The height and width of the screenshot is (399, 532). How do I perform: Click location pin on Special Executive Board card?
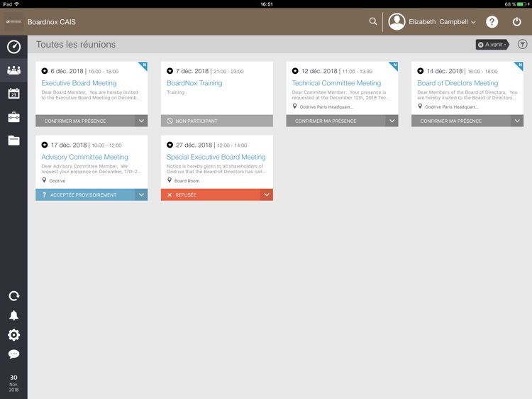click(170, 180)
